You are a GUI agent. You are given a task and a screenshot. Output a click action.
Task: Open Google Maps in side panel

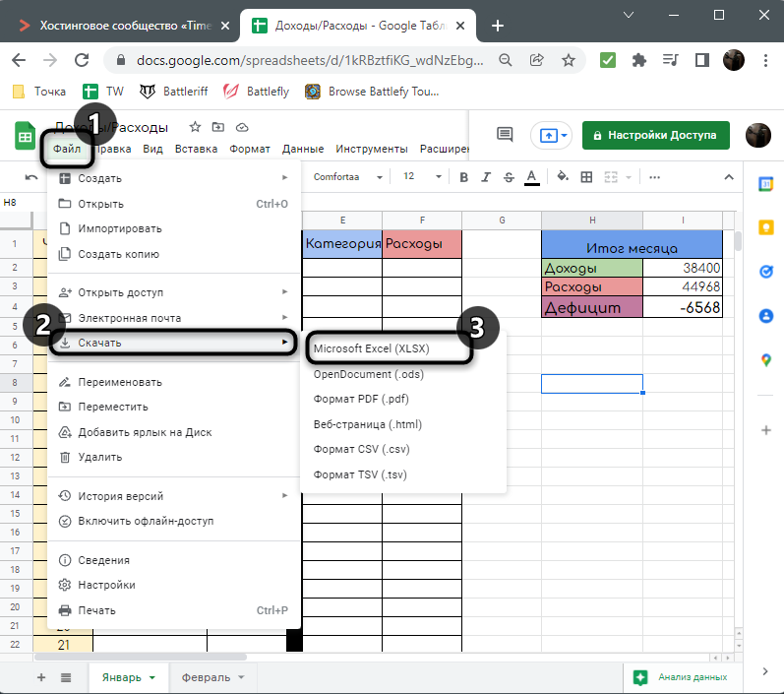765,360
